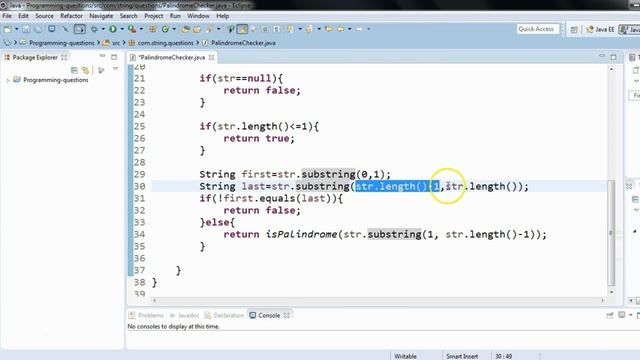Click Programming-questions in the breadcrumb
Screen dimensions: 640x360
point(61,43)
